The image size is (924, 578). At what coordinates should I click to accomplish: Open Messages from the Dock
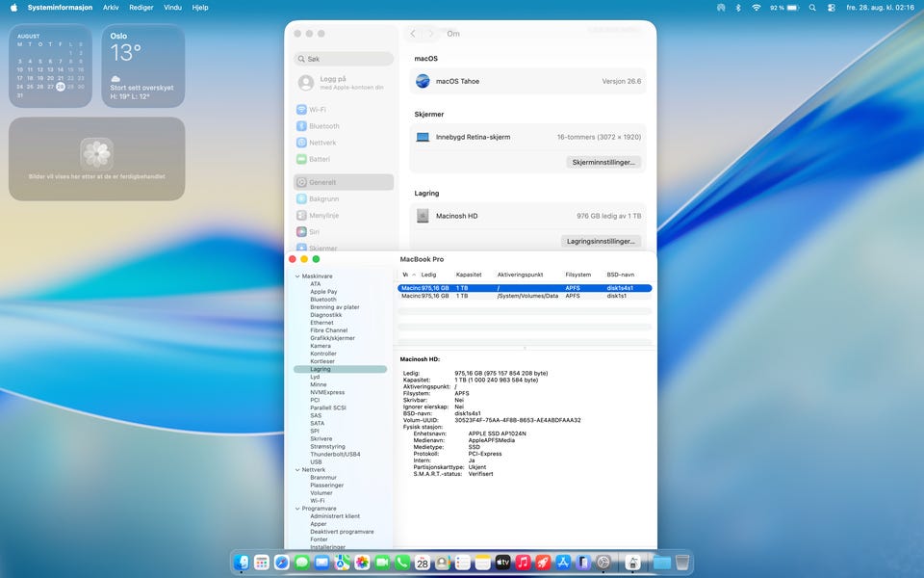click(301, 562)
